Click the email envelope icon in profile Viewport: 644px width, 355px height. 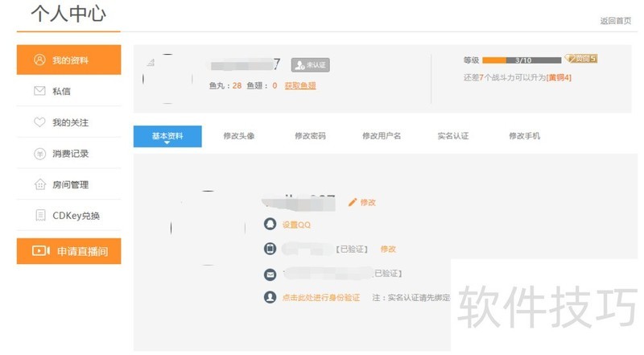tap(270, 274)
